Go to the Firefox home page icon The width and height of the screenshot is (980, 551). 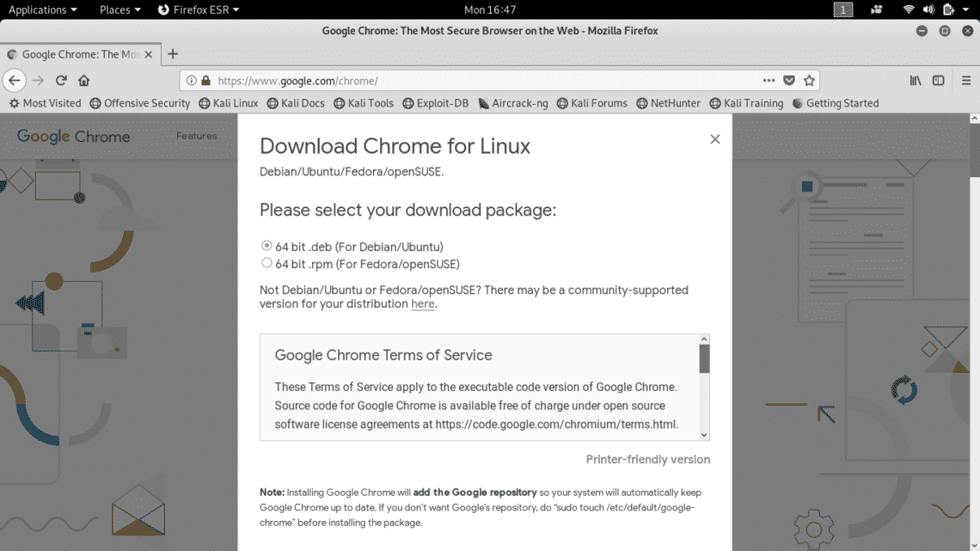pos(83,80)
